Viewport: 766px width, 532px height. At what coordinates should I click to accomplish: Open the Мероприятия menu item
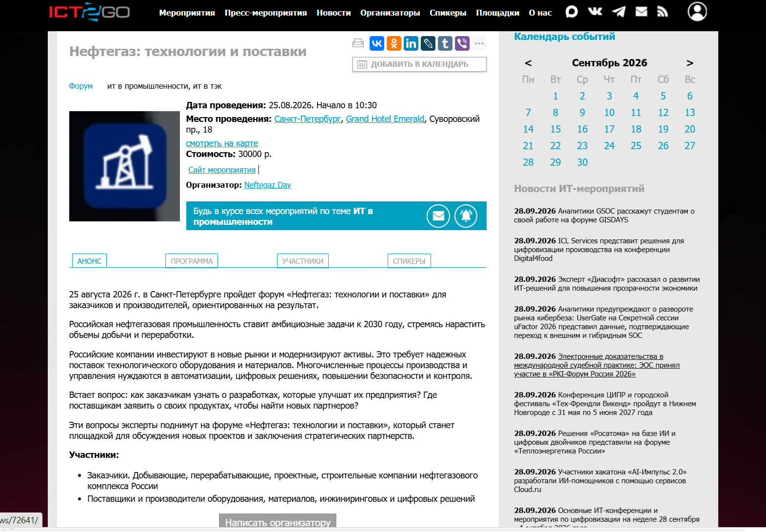[x=187, y=13]
